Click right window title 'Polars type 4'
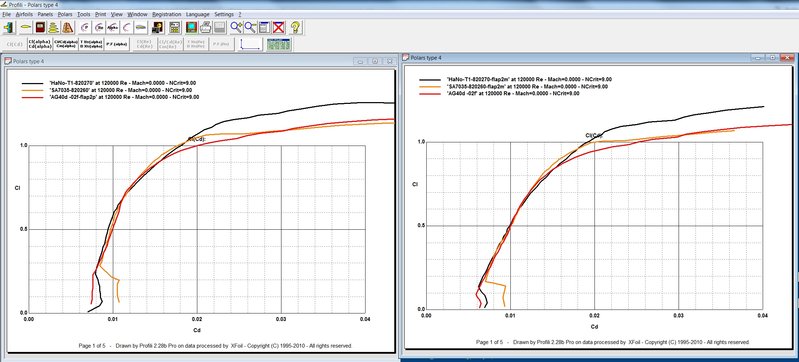 tap(426, 58)
